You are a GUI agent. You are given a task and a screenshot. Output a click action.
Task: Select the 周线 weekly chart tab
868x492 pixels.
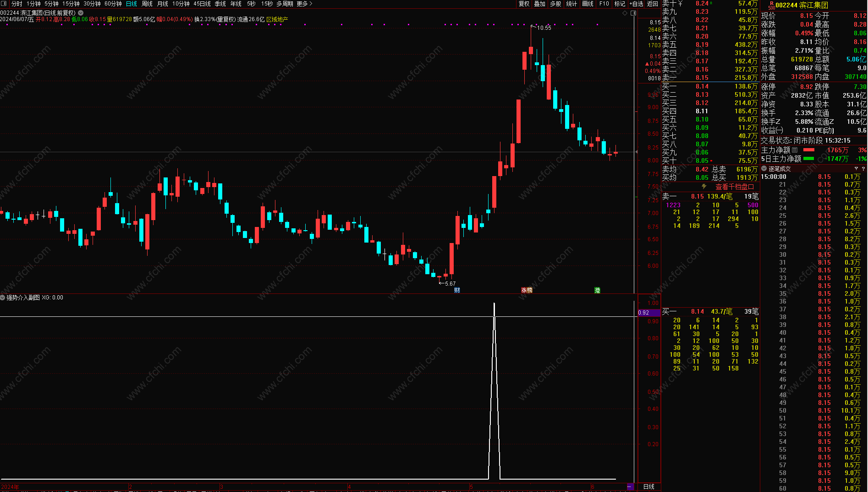(x=147, y=4)
